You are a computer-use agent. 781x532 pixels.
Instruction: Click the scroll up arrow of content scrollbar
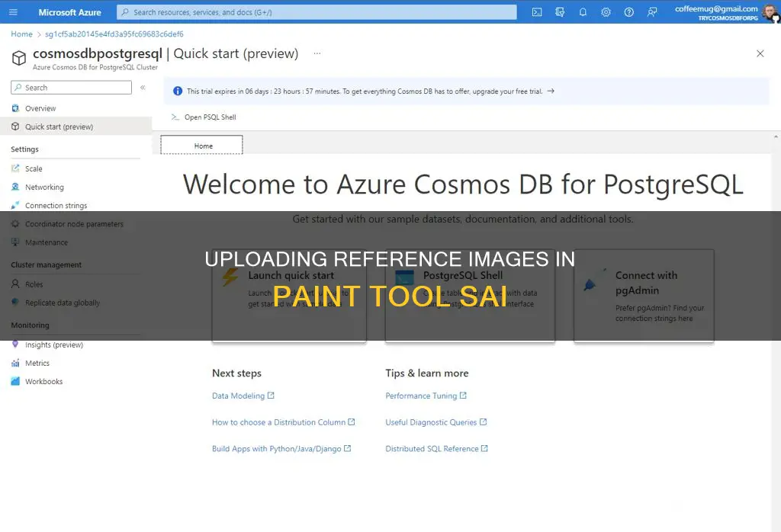776,137
